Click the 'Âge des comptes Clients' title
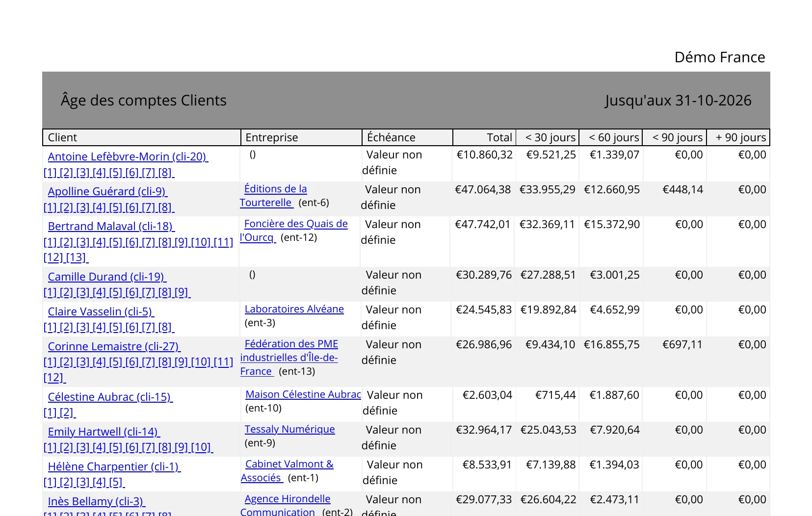This screenshot has width=812, height=516. point(144,100)
